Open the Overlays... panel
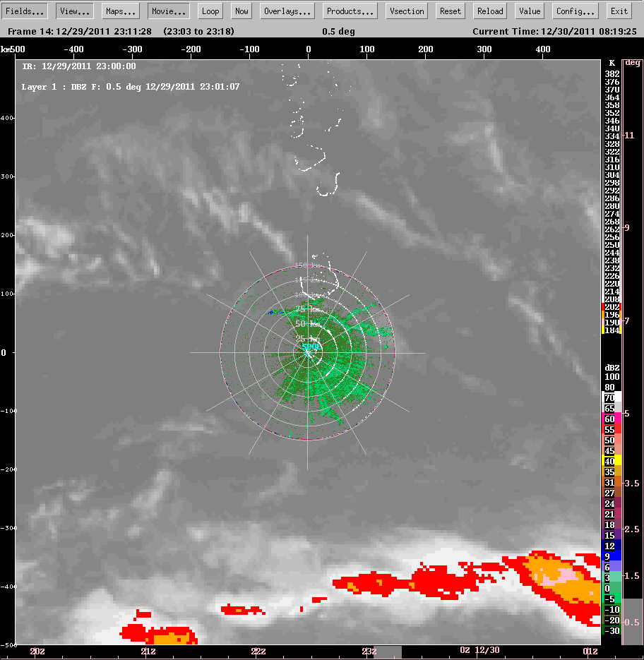This screenshot has width=644, height=660. (287, 11)
